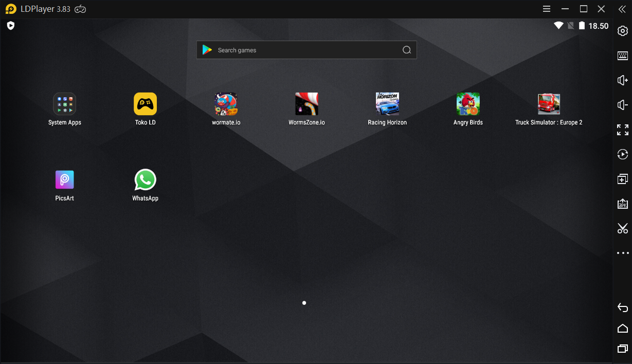Tap the Android back button
Screen dimensions: 632x364
tap(623, 307)
